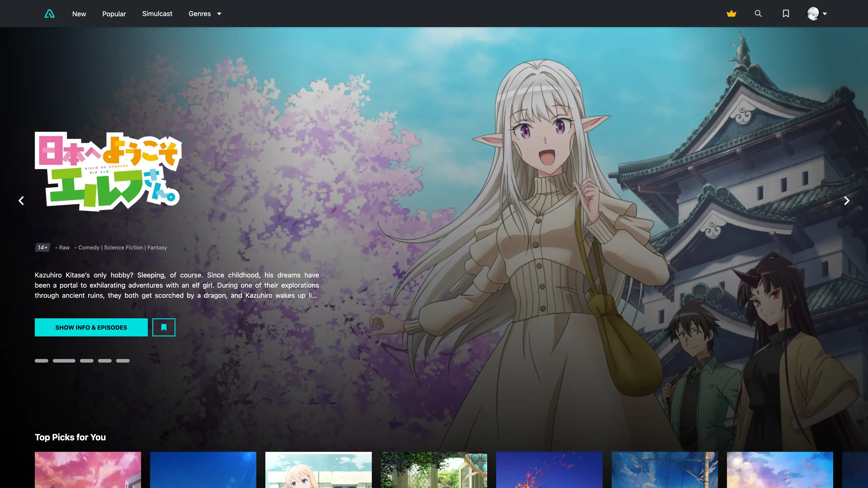Advance to next hero slide
Screen dimensions: 868x488
847,201
